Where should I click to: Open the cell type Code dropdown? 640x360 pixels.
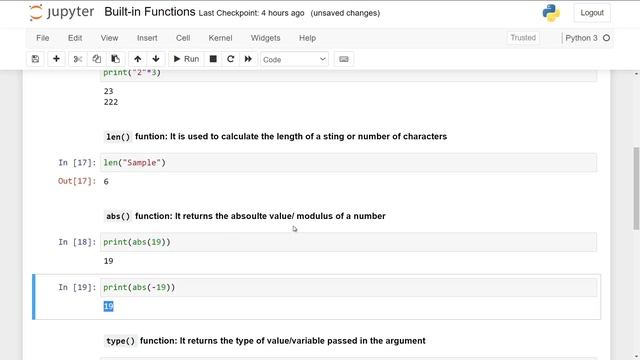pyautogui.click(x=294, y=60)
